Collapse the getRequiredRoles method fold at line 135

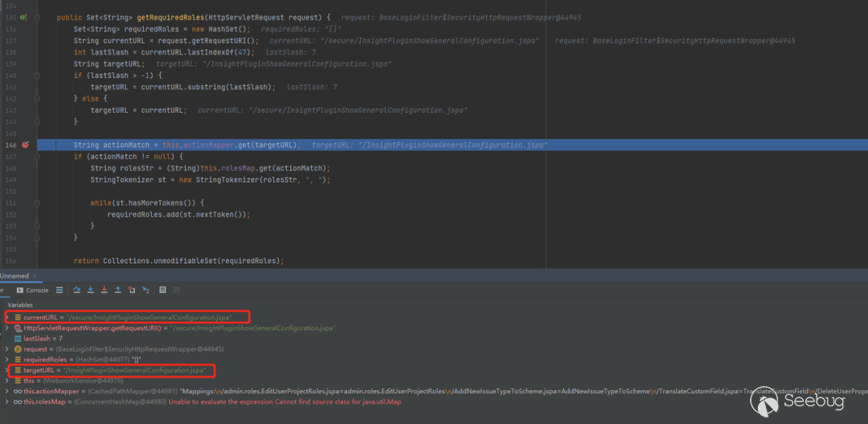click(x=37, y=18)
